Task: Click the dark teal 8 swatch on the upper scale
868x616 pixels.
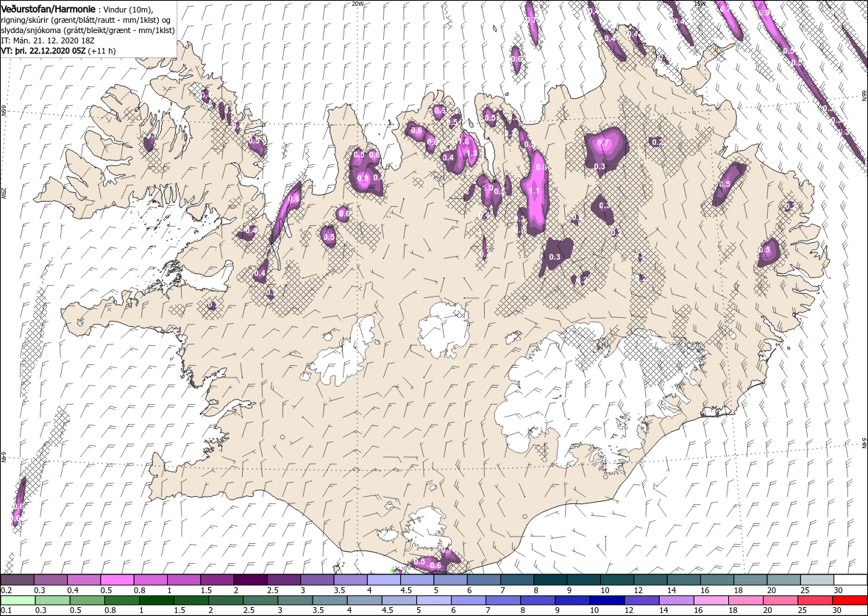Action: [x=550, y=580]
